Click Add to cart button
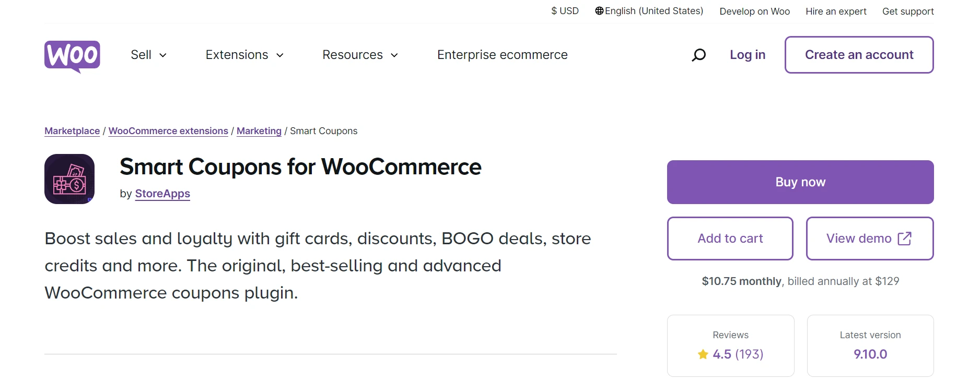The height and width of the screenshot is (381, 980). (730, 239)
